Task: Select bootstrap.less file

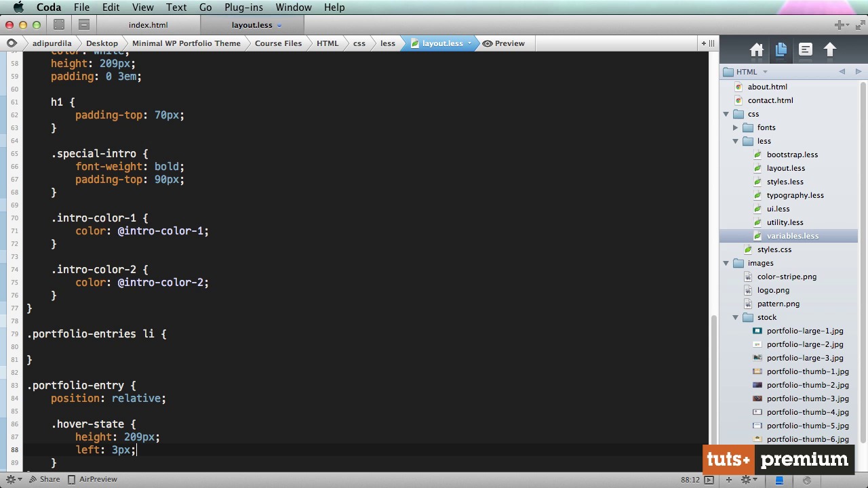Action: tap(792, 155)
